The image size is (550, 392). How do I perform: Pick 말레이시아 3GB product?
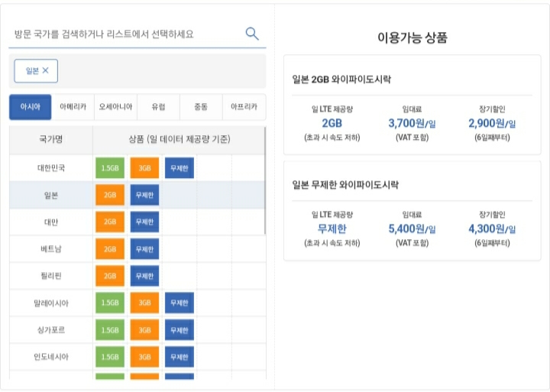click(x=144, y=303)
